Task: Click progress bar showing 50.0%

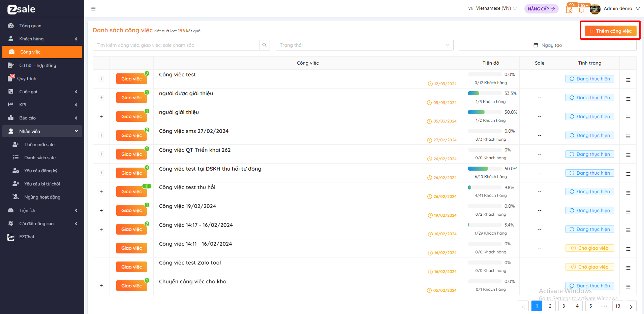Action: (x=485, y=112)
